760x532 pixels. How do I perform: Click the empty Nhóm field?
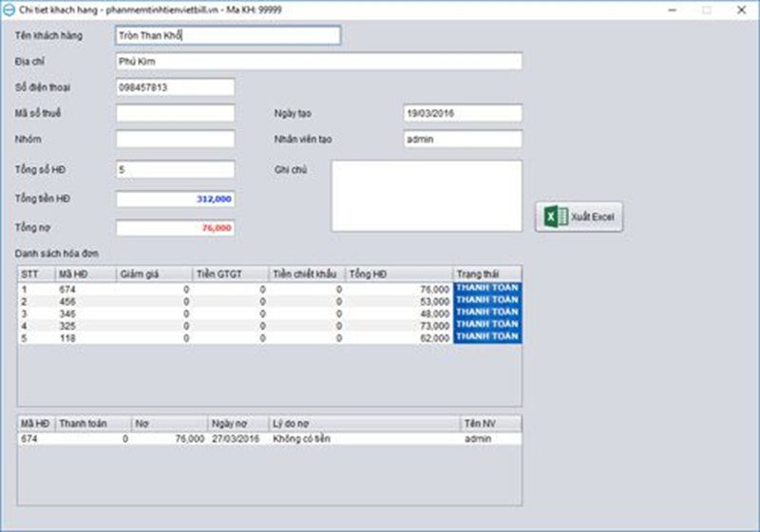(x=175, y=139)
